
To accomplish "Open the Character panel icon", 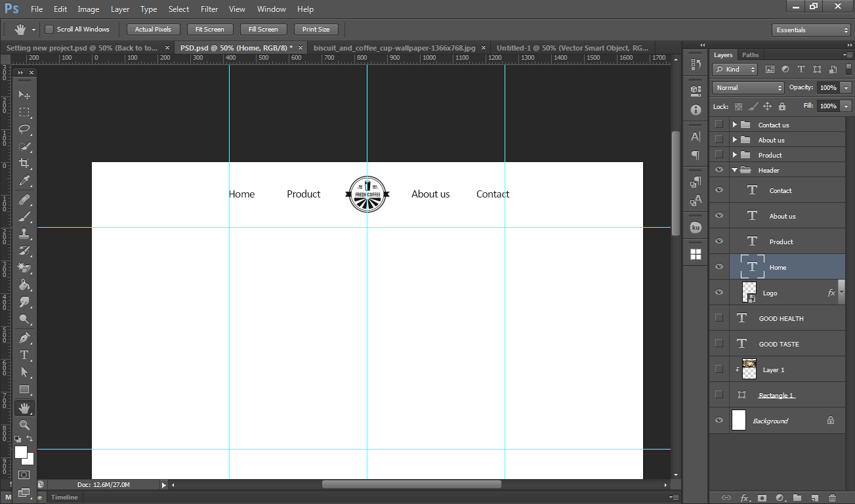I will pos(696,137).
